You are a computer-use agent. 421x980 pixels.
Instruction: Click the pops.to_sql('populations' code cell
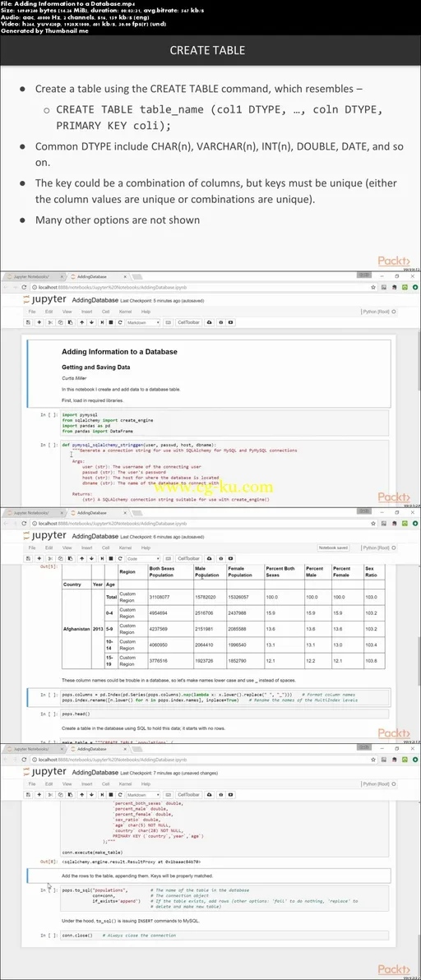click(x=224, y=899)
